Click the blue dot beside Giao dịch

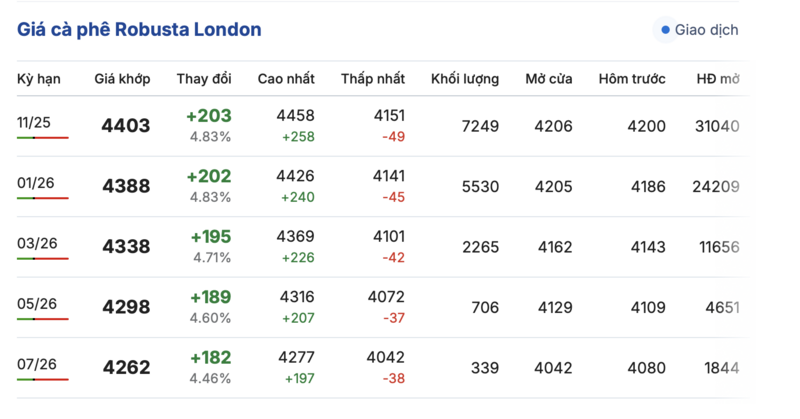[665, 30]
